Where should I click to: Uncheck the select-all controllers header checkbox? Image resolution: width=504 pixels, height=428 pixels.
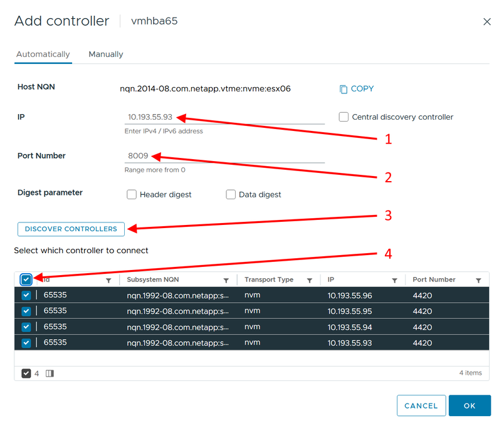[x=26, y=279]
